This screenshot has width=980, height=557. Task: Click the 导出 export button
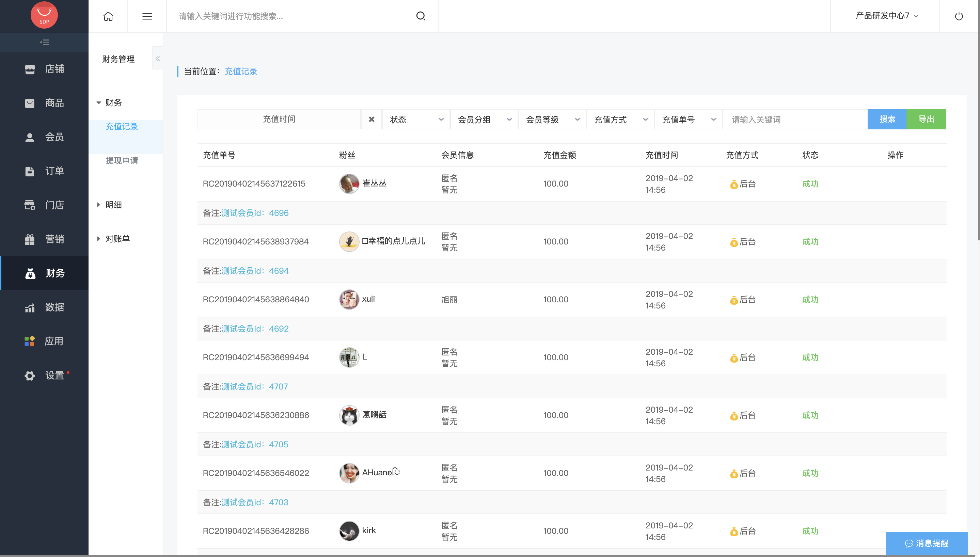click(927, 120)
